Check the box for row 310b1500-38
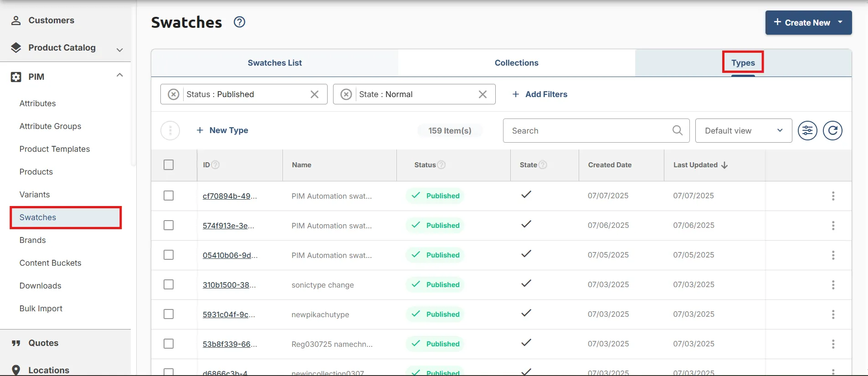 [x=169, y=284]
